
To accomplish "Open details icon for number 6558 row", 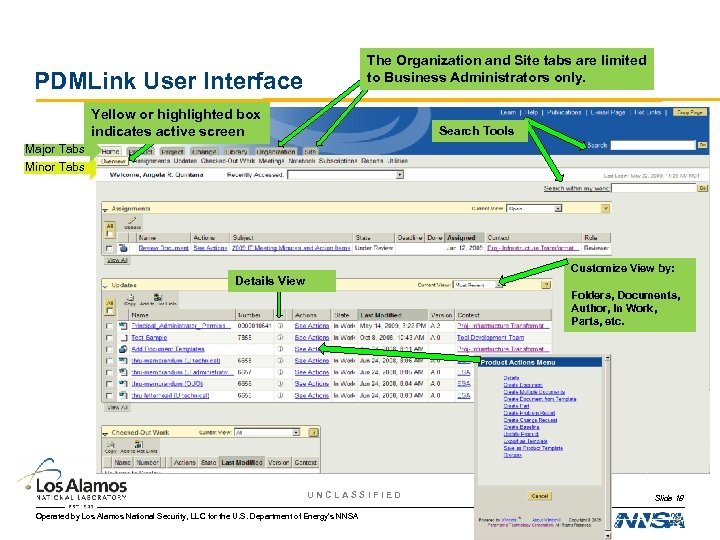I will pyautogui.click(x=280, y=360).
